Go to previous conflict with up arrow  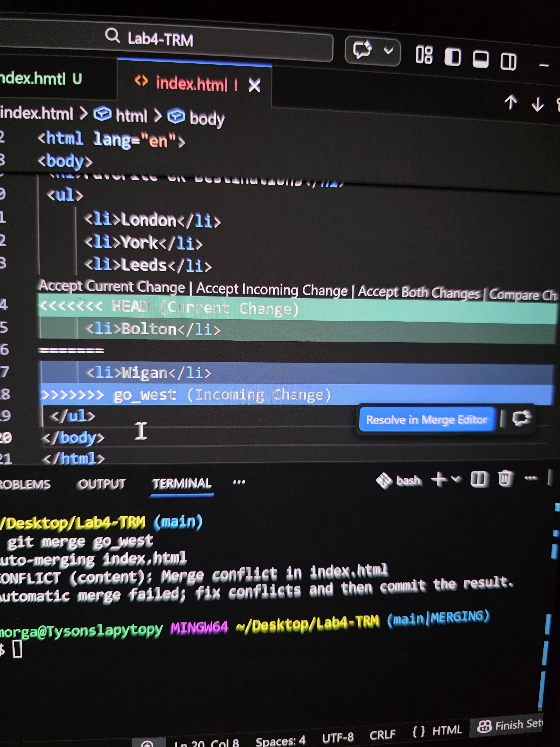coord(511,102)
